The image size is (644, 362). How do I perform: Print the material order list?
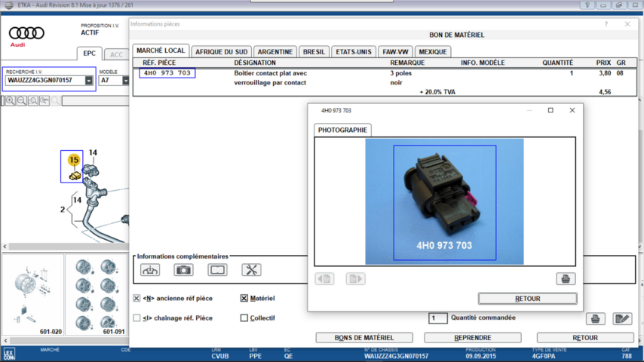[x=595, y=319]
